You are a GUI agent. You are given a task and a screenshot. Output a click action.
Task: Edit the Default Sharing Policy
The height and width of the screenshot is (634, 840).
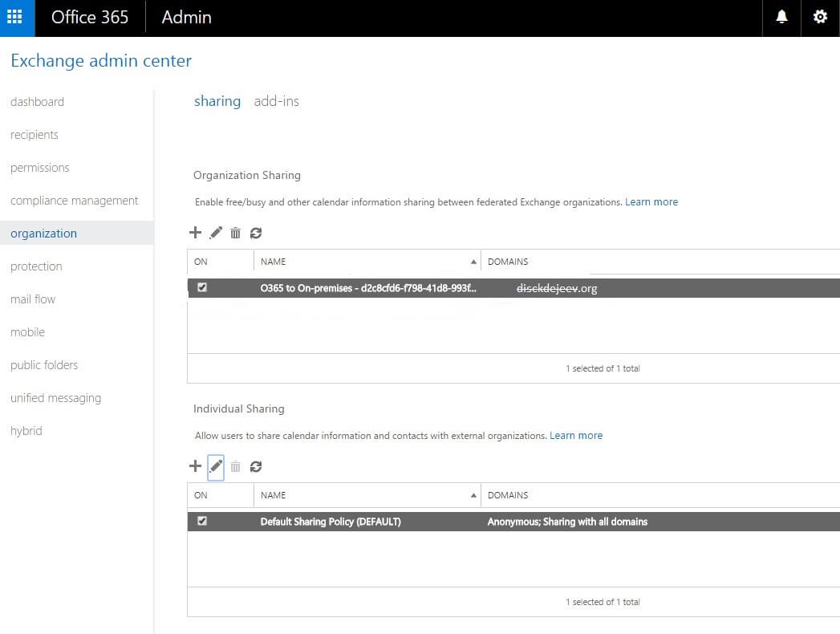click(x=215, y=467)
